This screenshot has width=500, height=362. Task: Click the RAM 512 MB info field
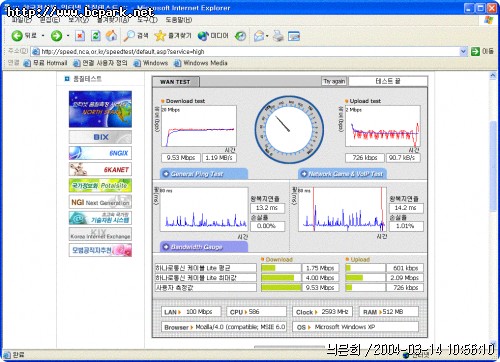[389, 312]
